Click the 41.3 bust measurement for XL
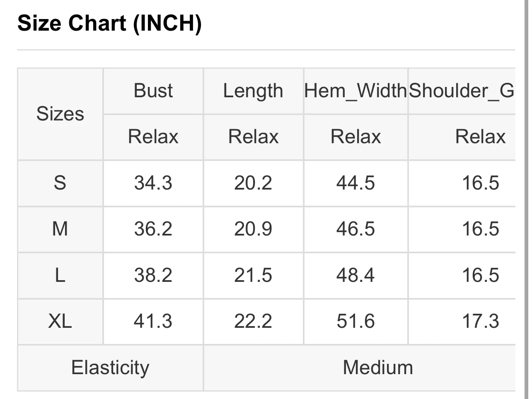532x399 pixels. [x=153, y=321]
